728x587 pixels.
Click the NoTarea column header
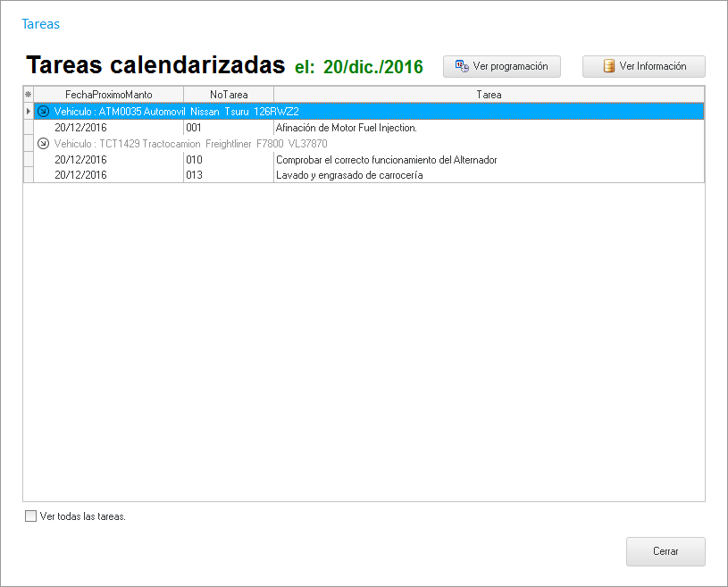coord(229,94)
